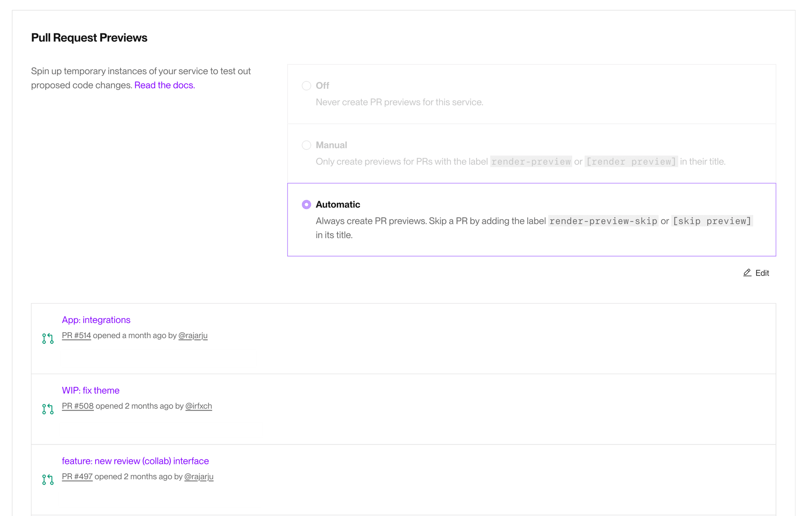The image size is (812, 516).
Task: Click the render-preview code label
Action: [x=531, y=162]
